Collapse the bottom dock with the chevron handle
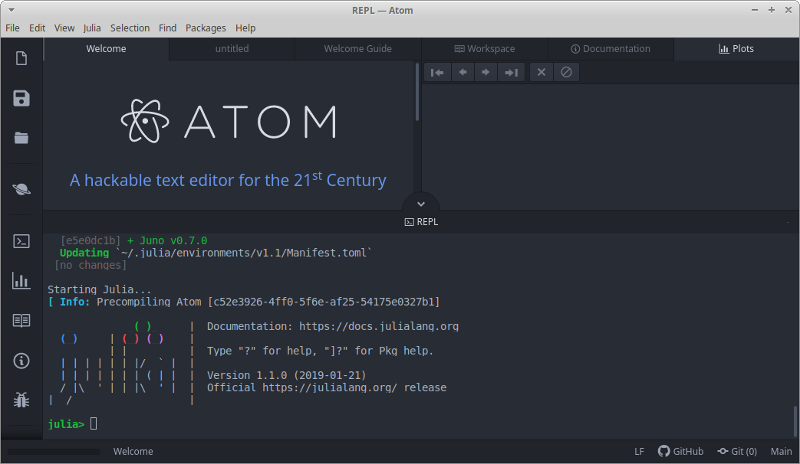This screenshot has width=800, height=464. click(x=420, y=203)
